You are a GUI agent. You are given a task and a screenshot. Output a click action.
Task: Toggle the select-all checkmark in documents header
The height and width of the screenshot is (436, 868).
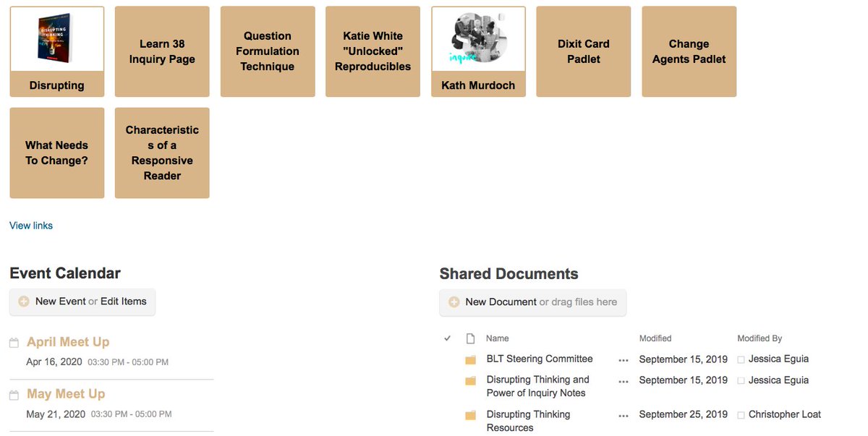tap(448, 338)
